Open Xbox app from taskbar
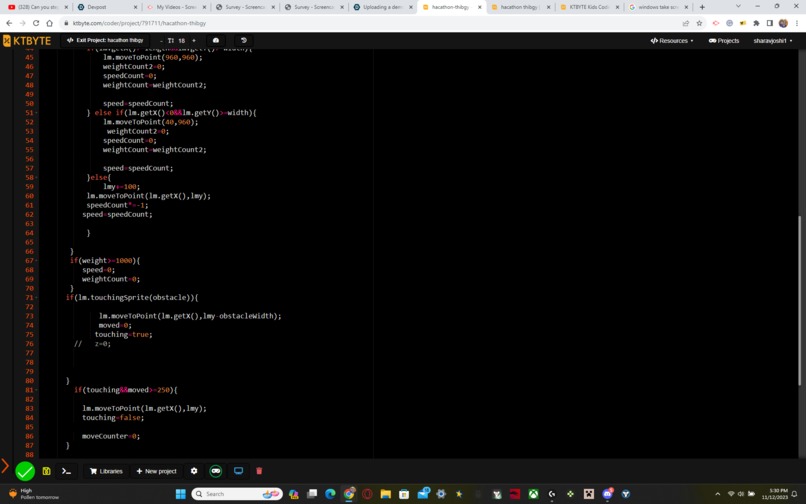This screenshot has width=806, height=504. pyautogui.click(x=534, y=494)
